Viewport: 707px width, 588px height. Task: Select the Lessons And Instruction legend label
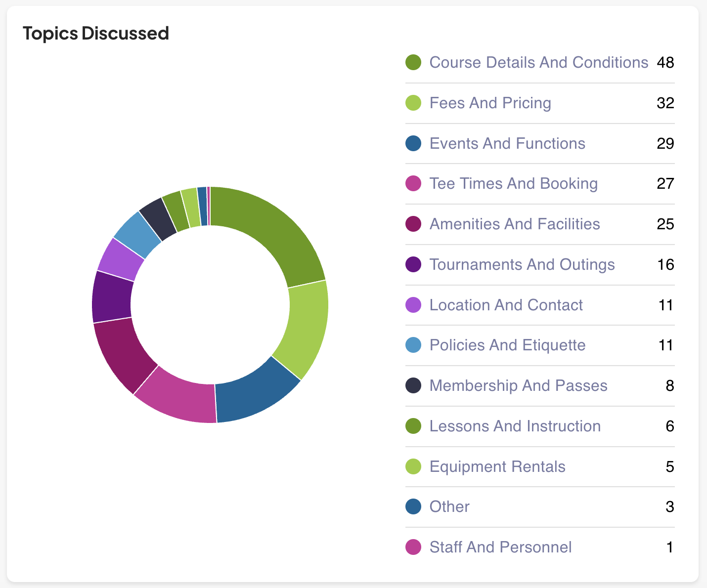515,426
